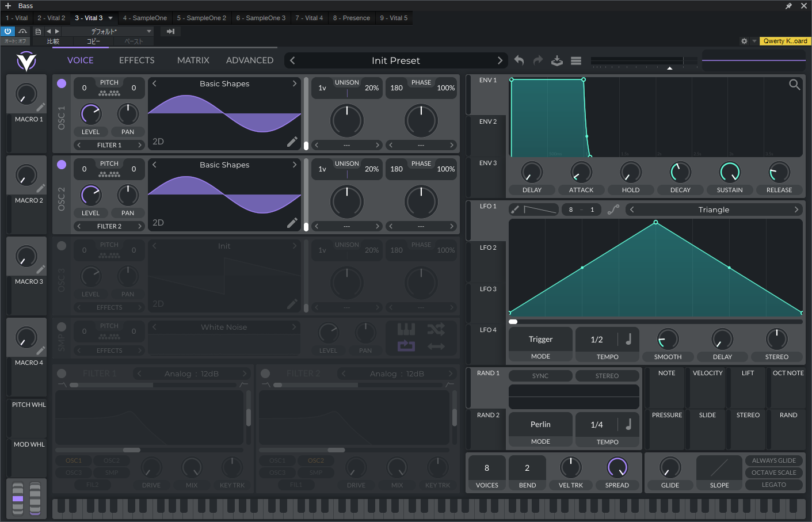Click the MACRO 2 edit pencil icon
Image resolution: width=812 pixels, height=522 pixels.
tap(41, 188)
